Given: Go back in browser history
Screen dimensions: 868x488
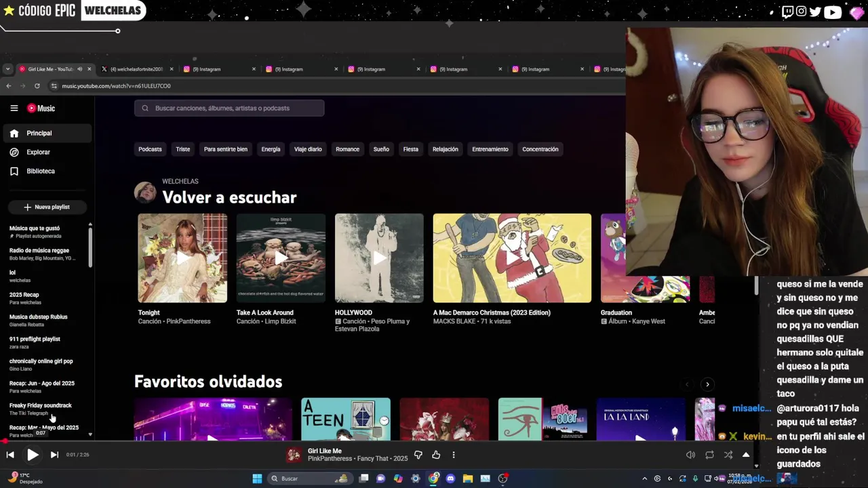Looking at the screenshot, I should pos(8,86).
